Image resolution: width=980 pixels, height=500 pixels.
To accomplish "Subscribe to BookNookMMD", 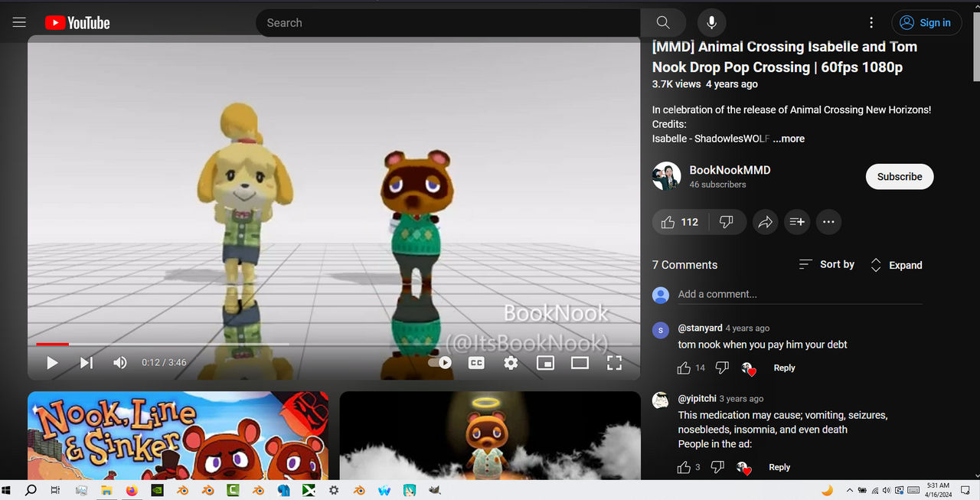I will coord(900,176).
